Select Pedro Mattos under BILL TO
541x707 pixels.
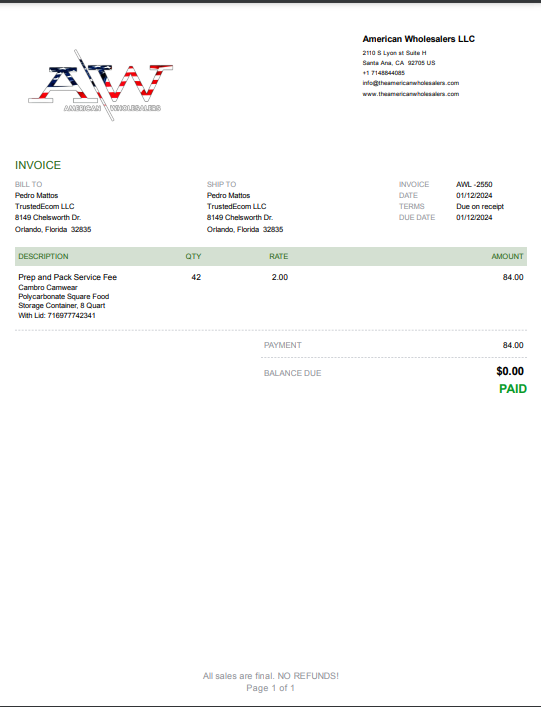37,195
